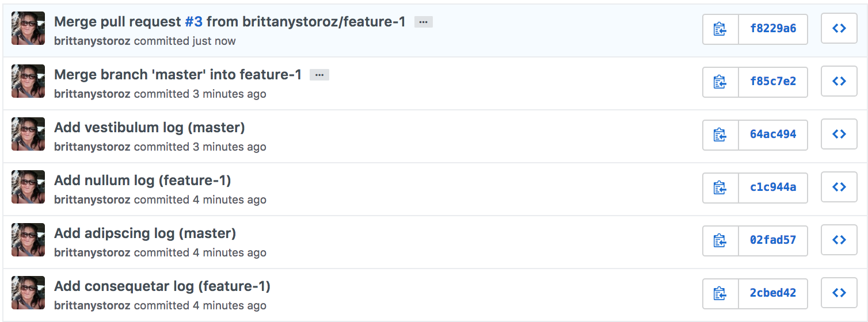
Task: Copy full SHA for commit f85c7e2
Action: 720,82
